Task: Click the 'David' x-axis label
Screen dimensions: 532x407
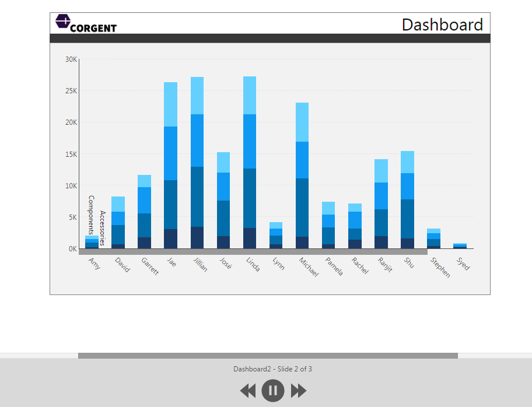Action: point(122,265)
